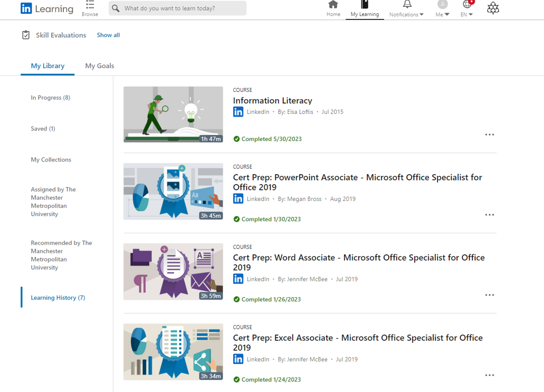Select Saved (1) in sidebar
The width and height of the screenshot is (544, 392).
(43, 129)
